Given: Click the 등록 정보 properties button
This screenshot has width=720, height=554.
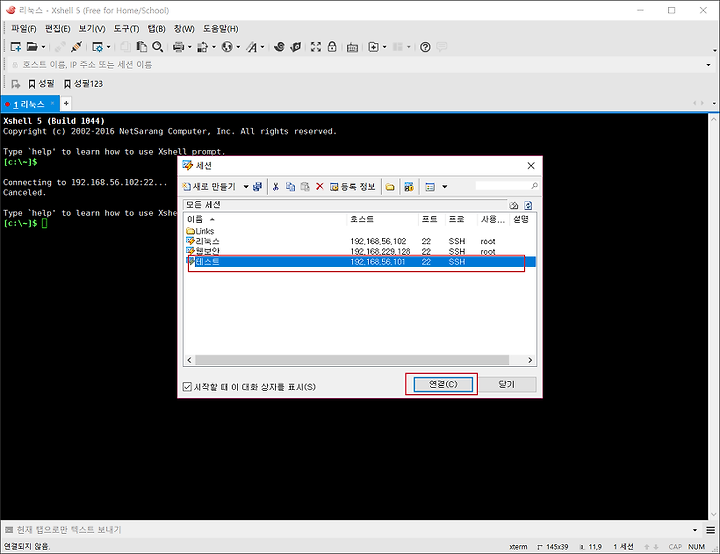Looking at the screenshot, I should (x=353, y=187).
